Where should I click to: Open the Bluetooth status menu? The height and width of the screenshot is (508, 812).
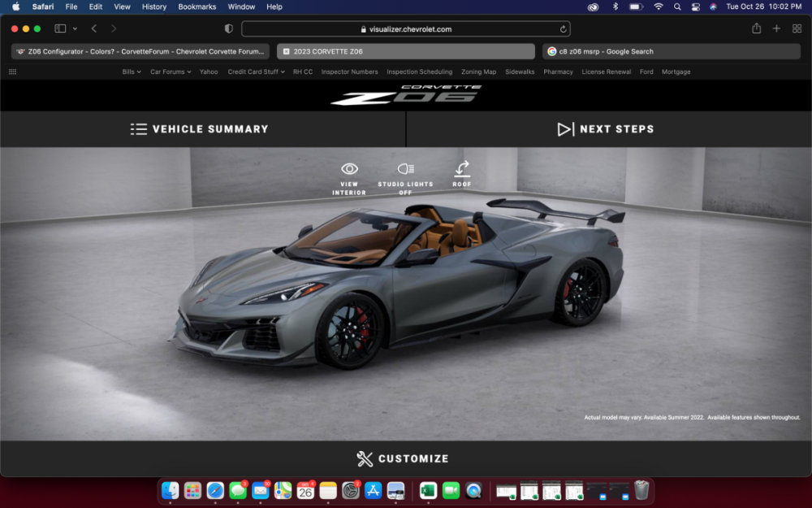pyautogui.click(x=615, y=7)
